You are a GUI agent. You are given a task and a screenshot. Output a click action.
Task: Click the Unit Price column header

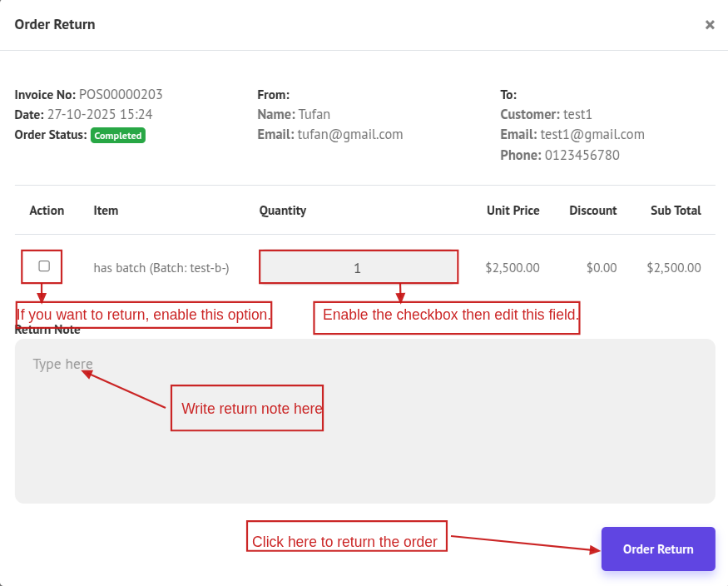[x=513, y=211]
